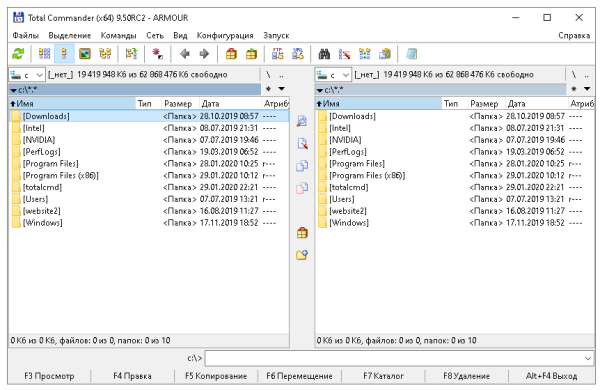Click the Total Commander floppy title icon
600x390 pixels.
pos(18,18)
